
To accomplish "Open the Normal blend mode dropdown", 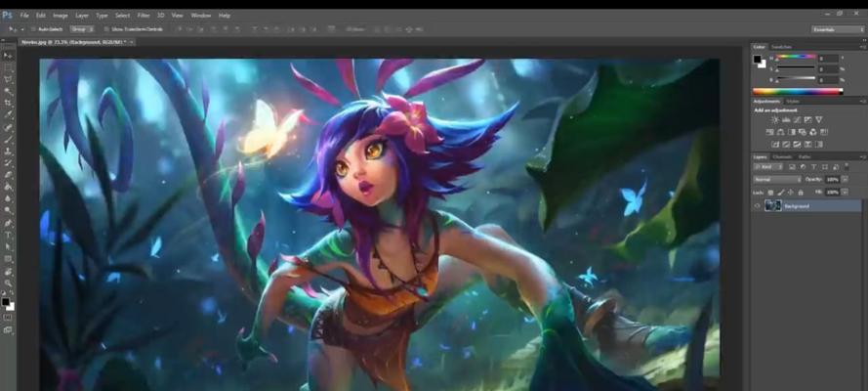I will (x=777, y=180).
